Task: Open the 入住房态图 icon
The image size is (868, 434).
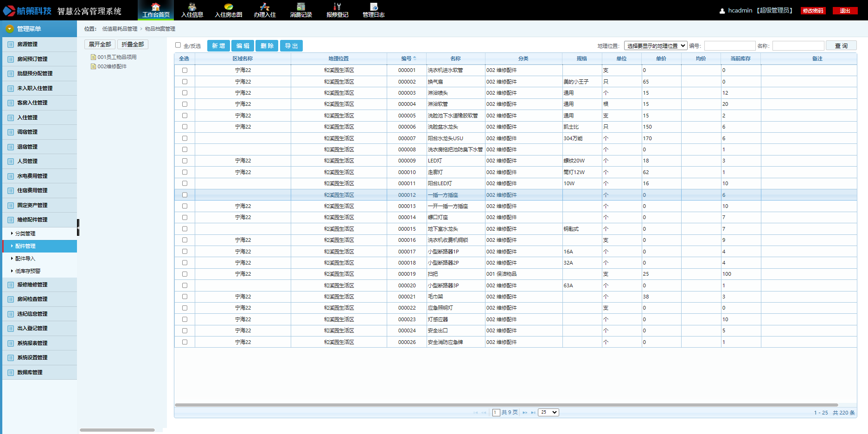Action: [x=228, y=7]
